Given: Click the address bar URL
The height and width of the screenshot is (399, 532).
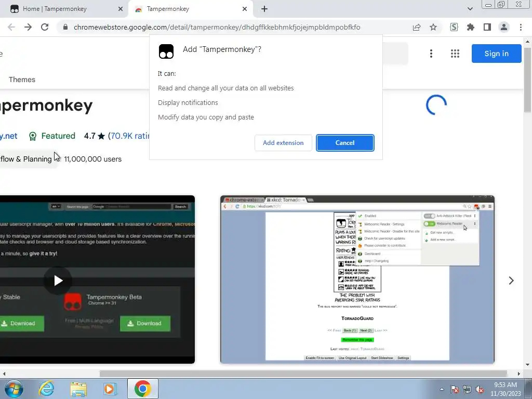Looking at the screenshot, I should (217, 27).
